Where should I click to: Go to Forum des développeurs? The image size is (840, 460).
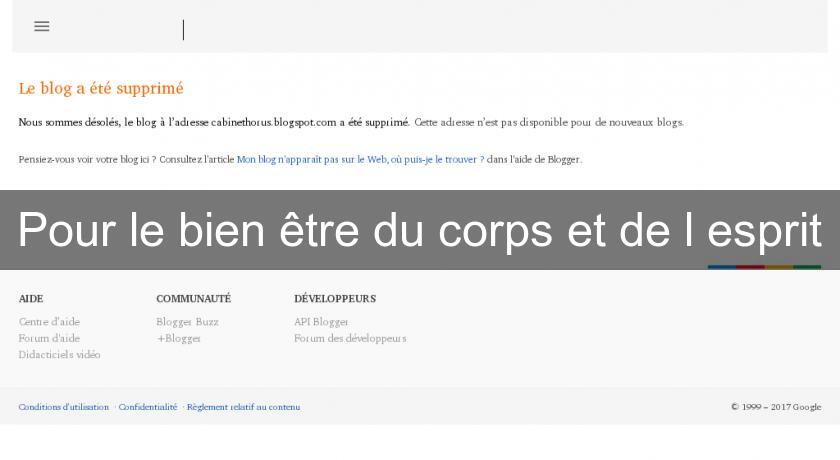[350, 338]
